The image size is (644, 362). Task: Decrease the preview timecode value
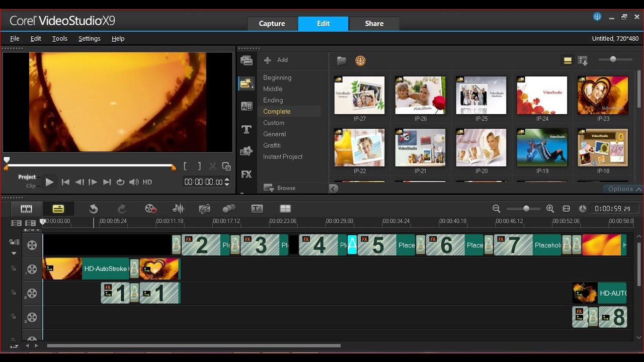[x=227, y=185]
